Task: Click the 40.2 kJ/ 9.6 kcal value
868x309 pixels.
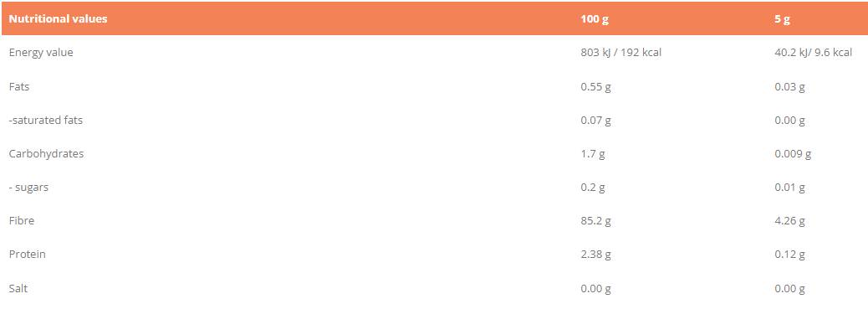Action: coord(813,53)
